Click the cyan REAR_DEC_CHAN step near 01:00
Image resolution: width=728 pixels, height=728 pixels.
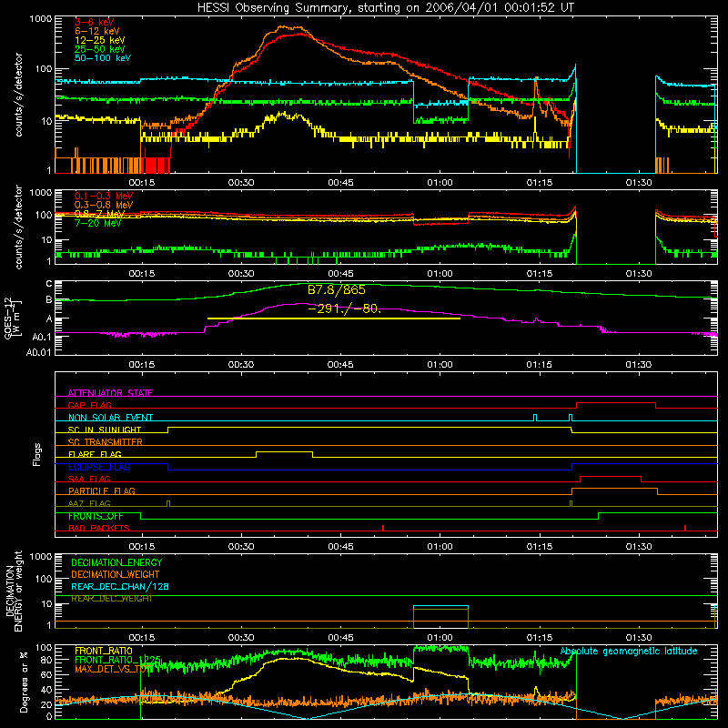click(440, 606)
